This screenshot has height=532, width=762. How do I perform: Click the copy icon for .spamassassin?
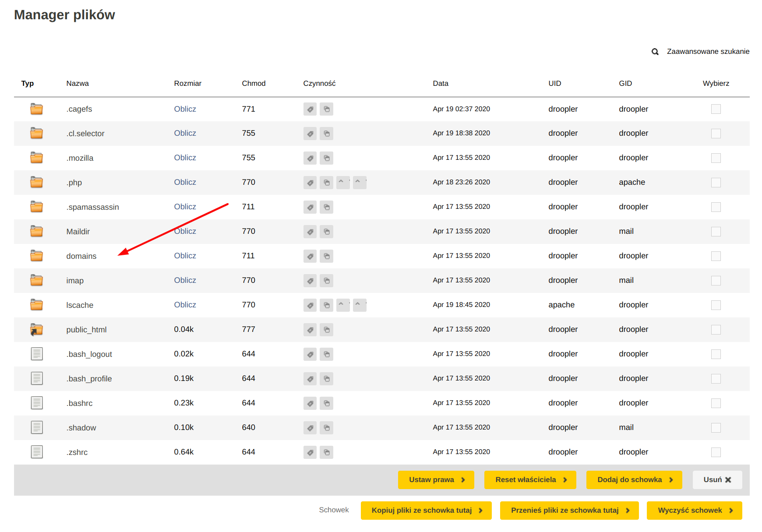(326, 207)
